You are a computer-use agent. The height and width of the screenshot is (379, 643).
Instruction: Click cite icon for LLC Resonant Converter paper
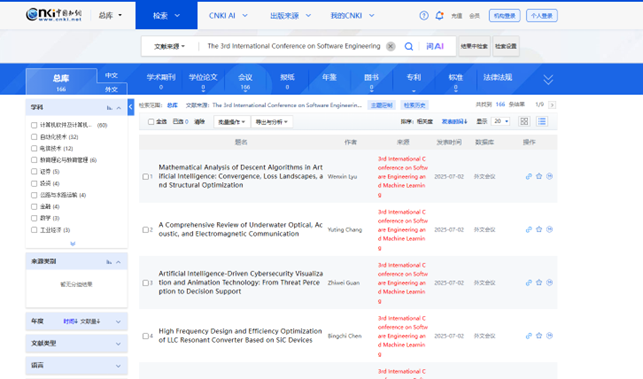click(550, 336)
